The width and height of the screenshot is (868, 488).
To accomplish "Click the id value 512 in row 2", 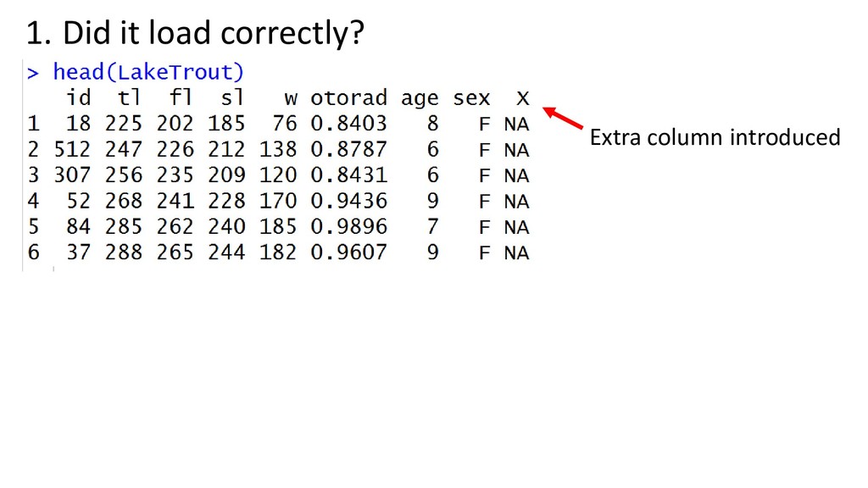I will point(72,149).
